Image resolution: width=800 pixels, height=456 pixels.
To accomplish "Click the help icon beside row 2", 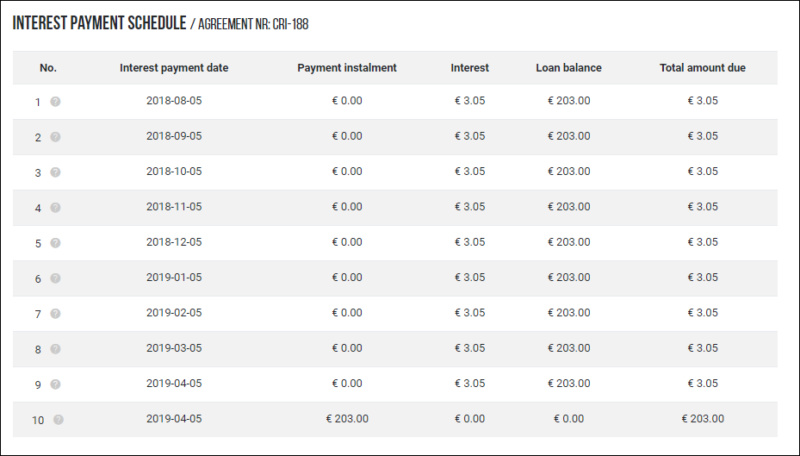I will 55,137.
